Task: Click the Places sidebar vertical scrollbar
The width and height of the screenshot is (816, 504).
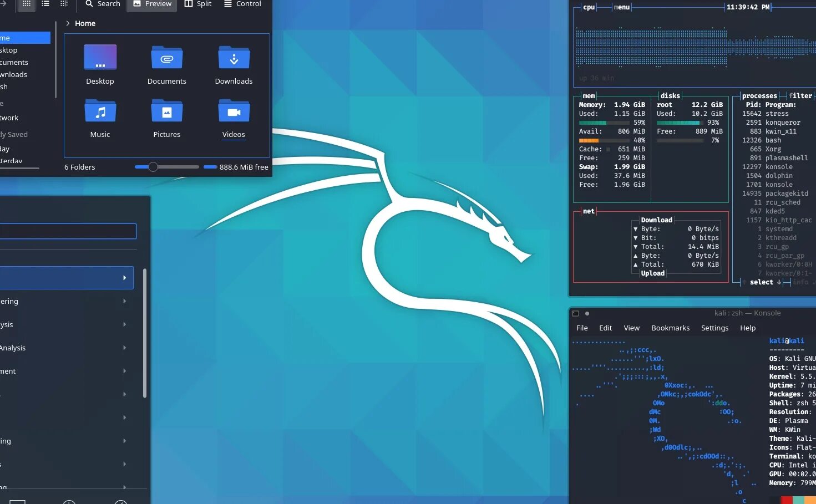Action: [x=55, y=60]
